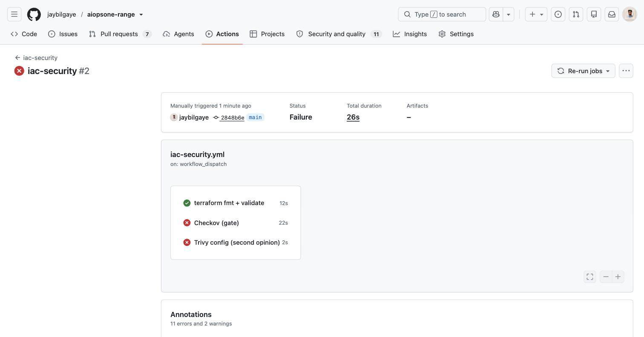Expand the Copilot dropdown arrow

pyautogui.click(x=508, y=14)
